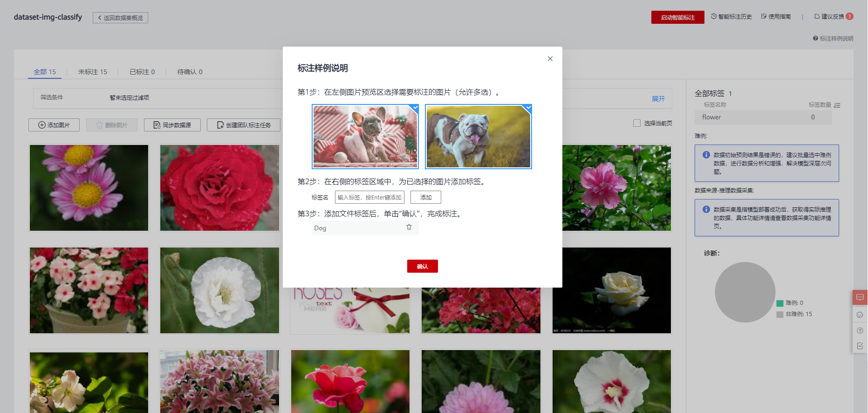Toggle the checkmark on the French bulldog image
868x413 pixels.
[x=415, y=108]
